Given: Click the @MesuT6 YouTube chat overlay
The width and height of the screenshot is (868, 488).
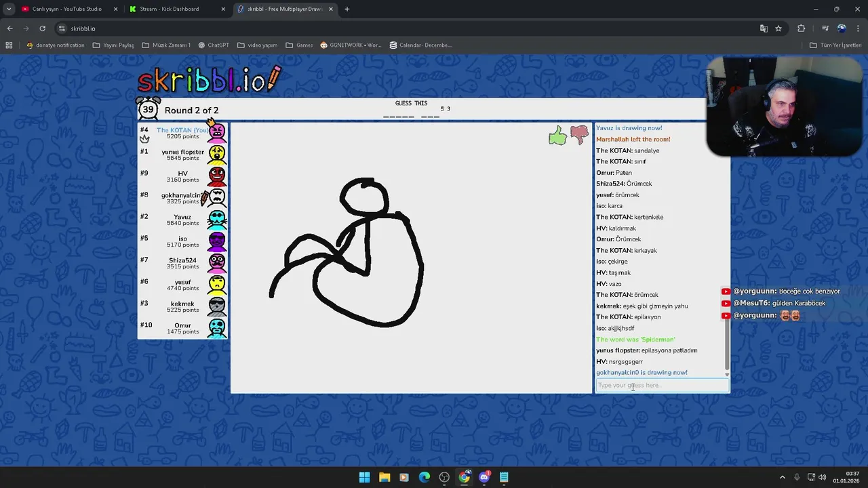Looking at the screenshot, I should click(774, 304).
